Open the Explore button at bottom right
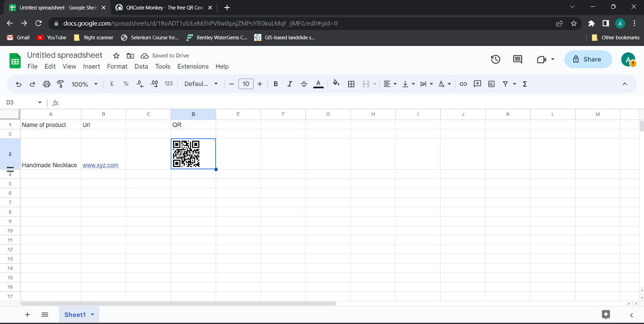This screenshot has width=644, height=324. click(606, 314)
